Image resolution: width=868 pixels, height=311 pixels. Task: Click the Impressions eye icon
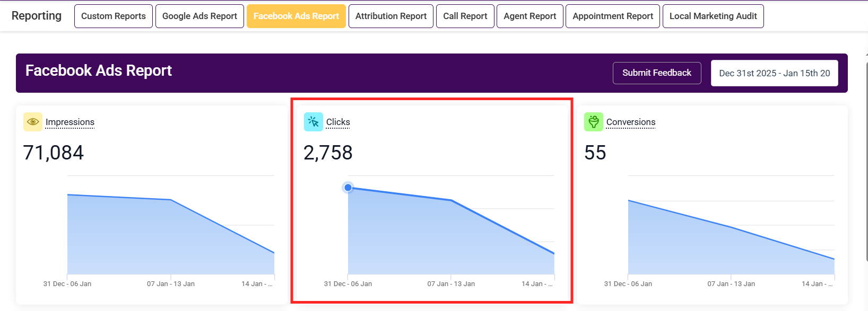point(33,122)
